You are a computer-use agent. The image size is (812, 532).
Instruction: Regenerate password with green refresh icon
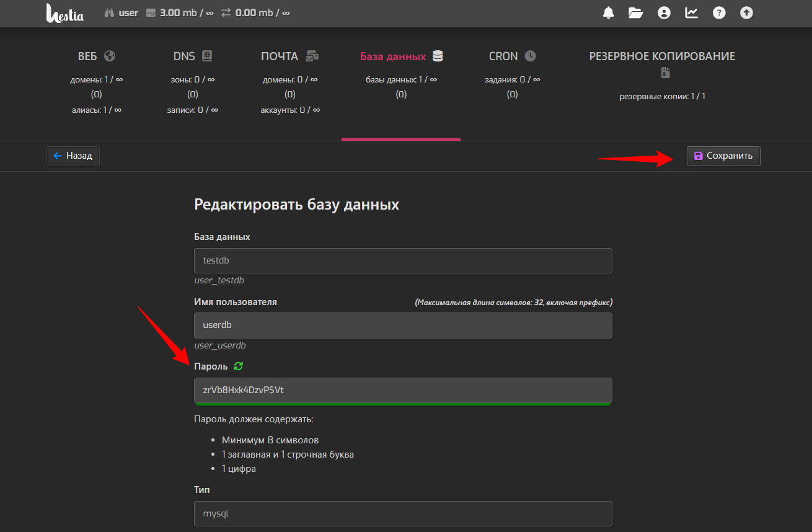tap(238, 366)
